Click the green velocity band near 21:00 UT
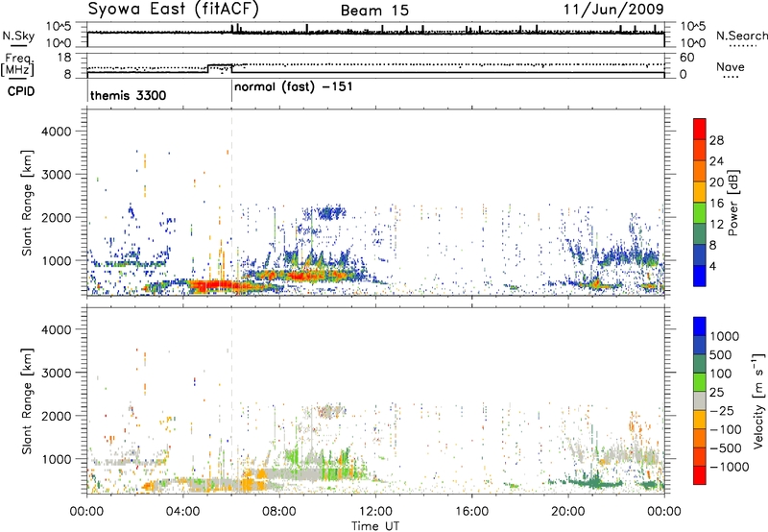The width and height of the screenshot is (768, 532). (x=592, y=482)
